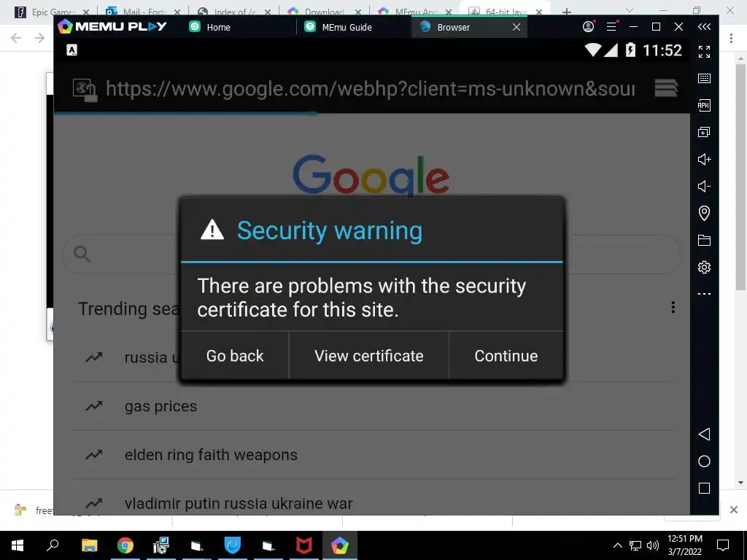Open MEmu hamburger menu in title bar
747x560 pixels.
tap(612, 27)
